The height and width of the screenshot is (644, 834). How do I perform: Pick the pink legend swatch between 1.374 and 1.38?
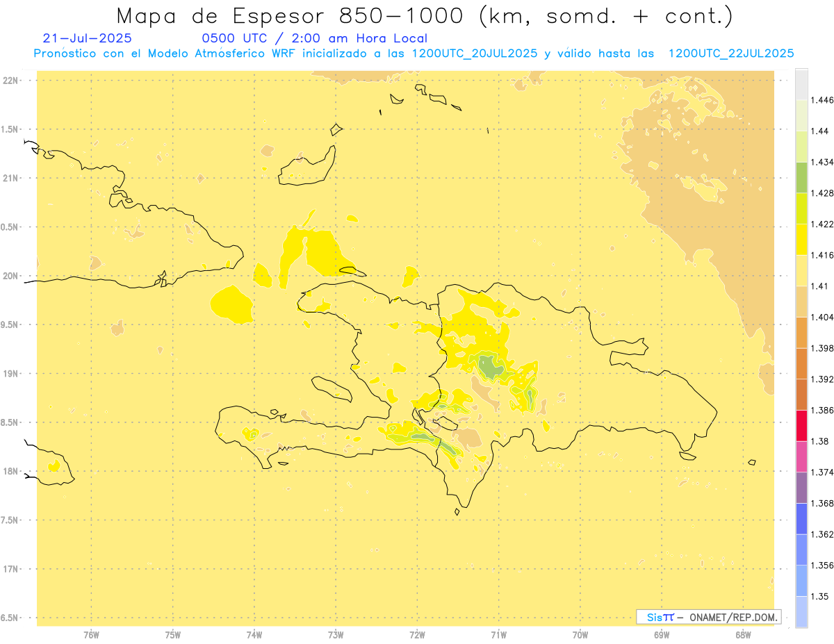[x=801, y=456]
